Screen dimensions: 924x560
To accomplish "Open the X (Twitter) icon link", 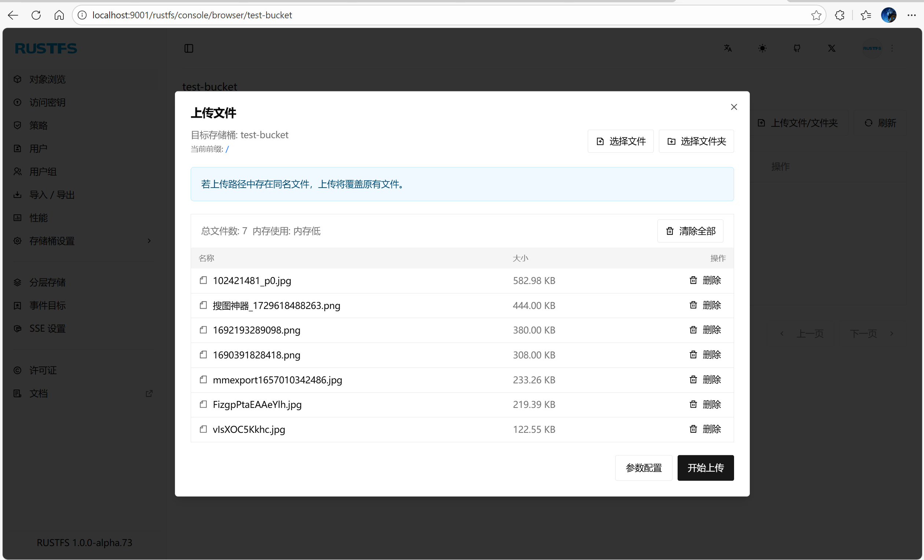I will coord(832,48).
